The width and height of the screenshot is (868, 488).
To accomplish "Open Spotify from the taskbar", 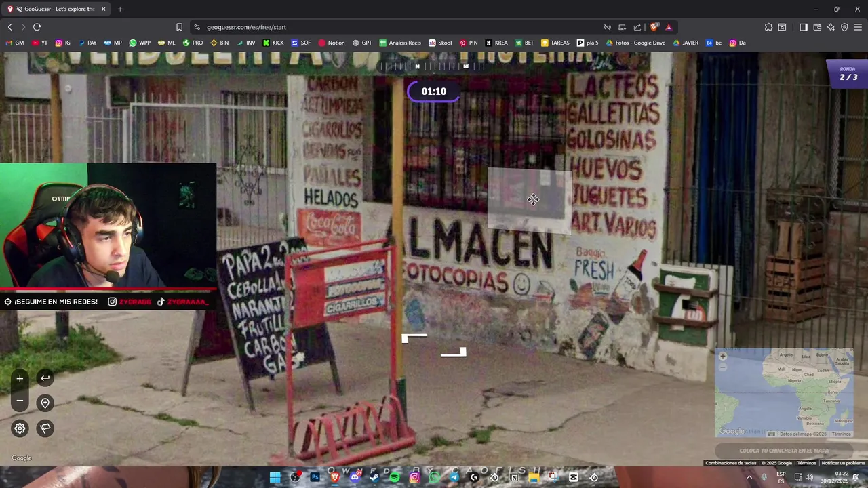I will point(395,477).
